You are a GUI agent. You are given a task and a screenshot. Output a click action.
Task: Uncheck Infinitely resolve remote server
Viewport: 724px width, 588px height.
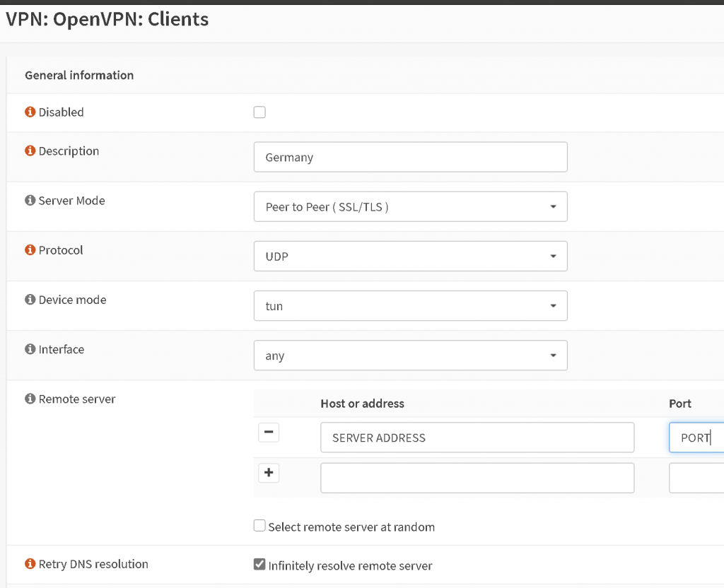point(259,564)
